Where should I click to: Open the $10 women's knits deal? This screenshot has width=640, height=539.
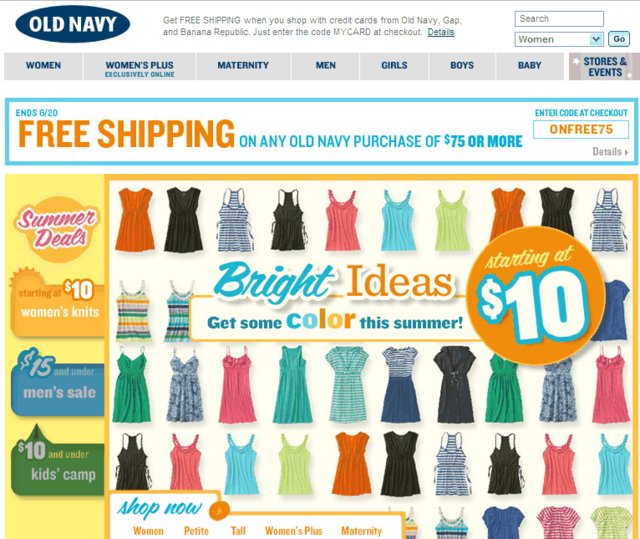57,302
